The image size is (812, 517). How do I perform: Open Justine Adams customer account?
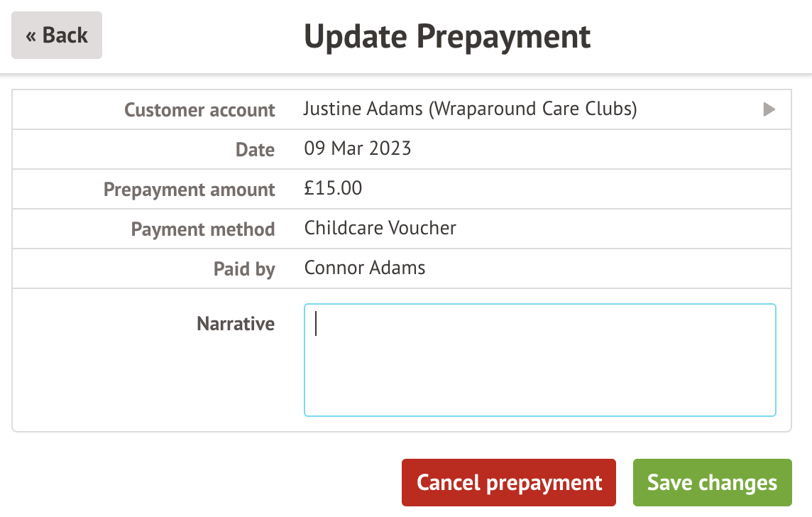tap(470, 109)
